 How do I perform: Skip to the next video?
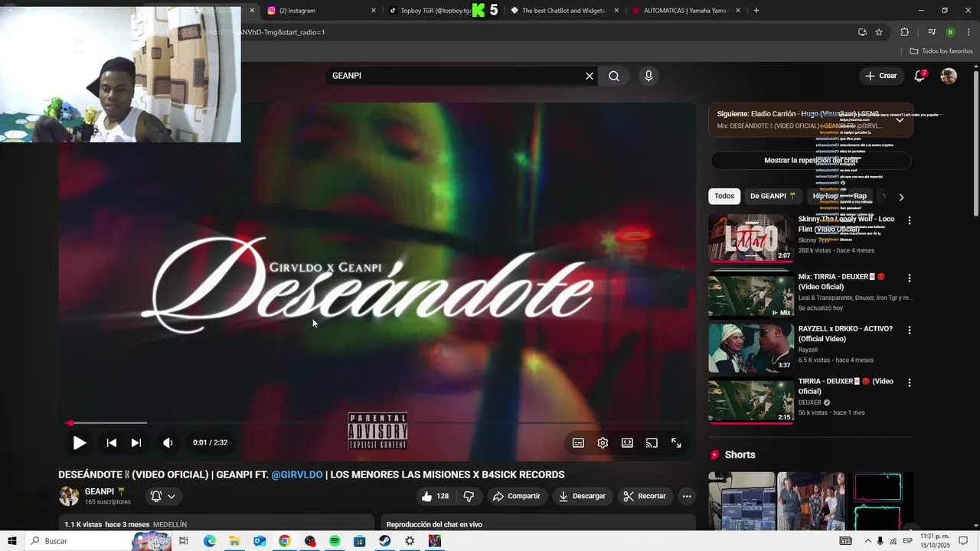pyautogui.click(x=136, y=442)
